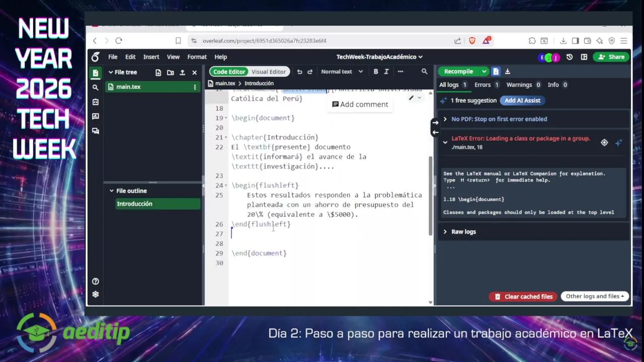This screenshot has width=644, height=362.
Task: Open the Overleaf home logo
Action: [96, 57]
